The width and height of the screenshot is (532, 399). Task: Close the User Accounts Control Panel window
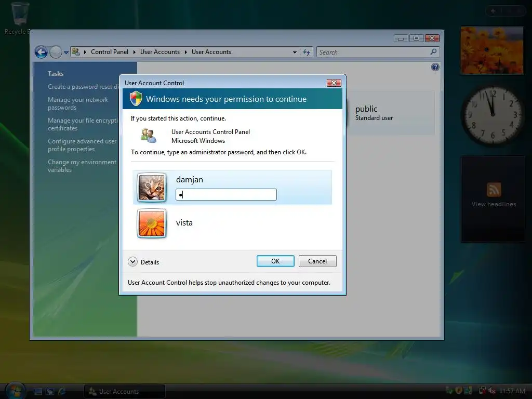(x=432, y=38)
